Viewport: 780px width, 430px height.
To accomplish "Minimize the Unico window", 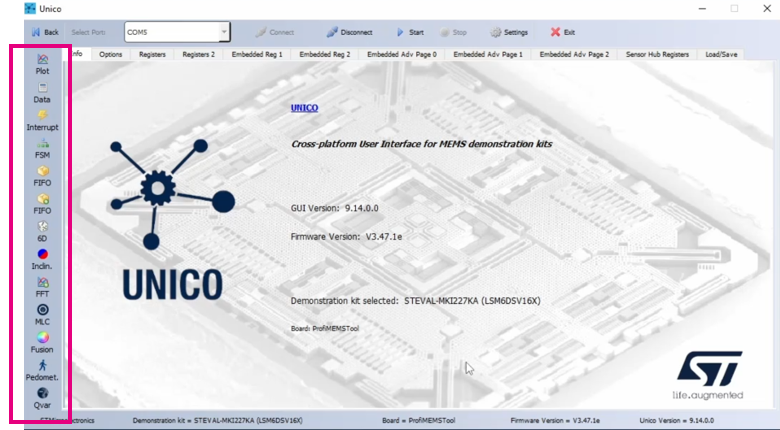I will pos(702,8).
